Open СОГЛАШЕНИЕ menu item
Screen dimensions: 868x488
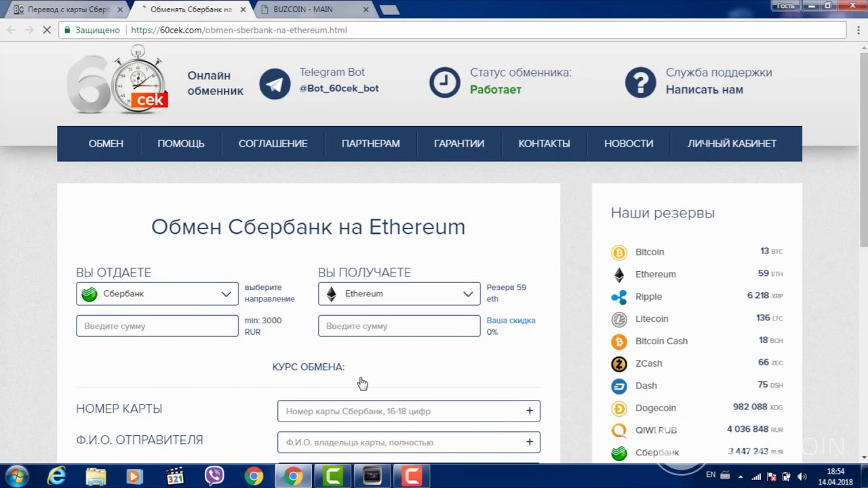[273, 144]
